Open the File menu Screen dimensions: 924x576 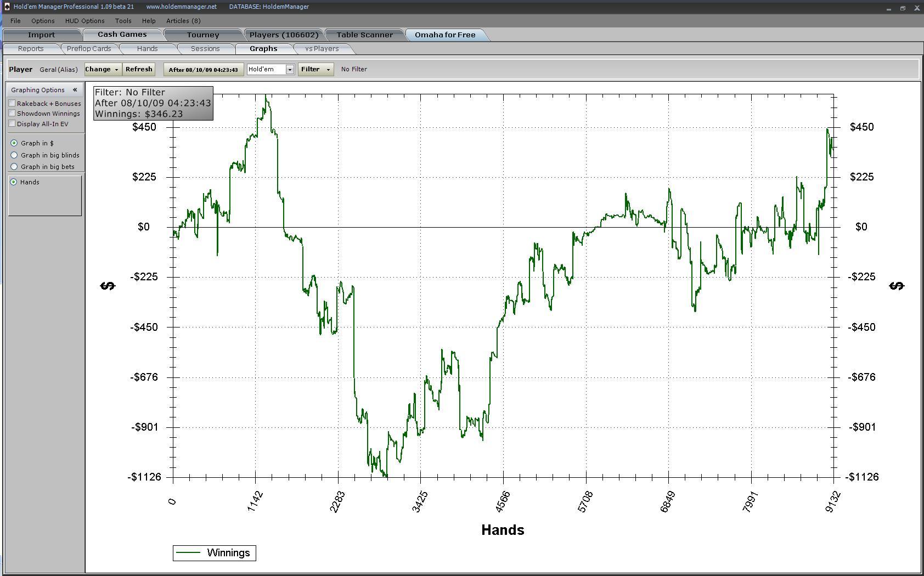(15, 21)
